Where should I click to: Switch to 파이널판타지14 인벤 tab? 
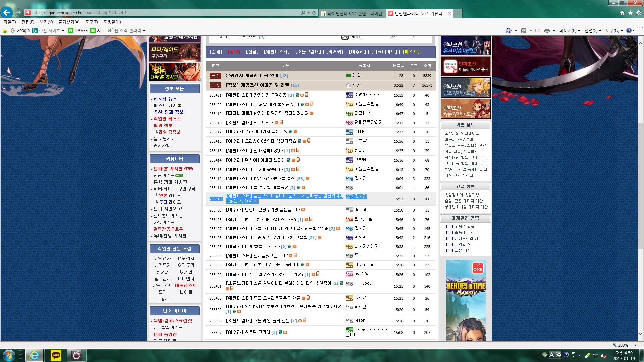[352, 13]
